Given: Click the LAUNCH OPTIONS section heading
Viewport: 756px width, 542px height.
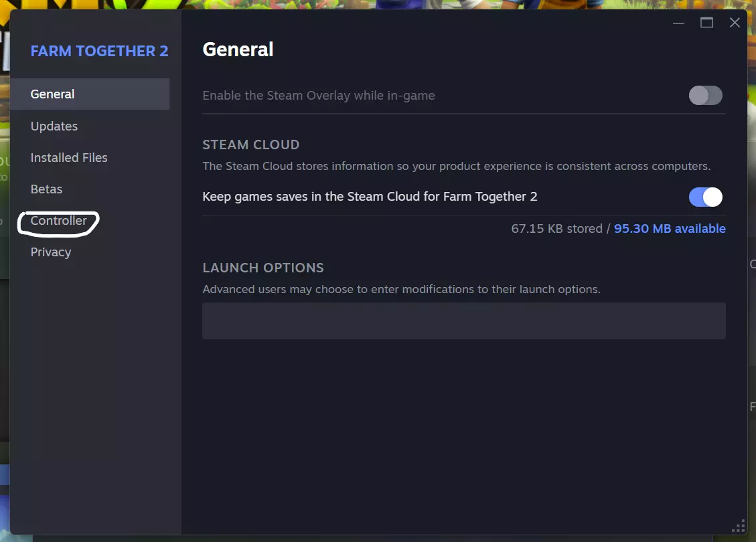Looking at the screenshot, I should (263, 268).
